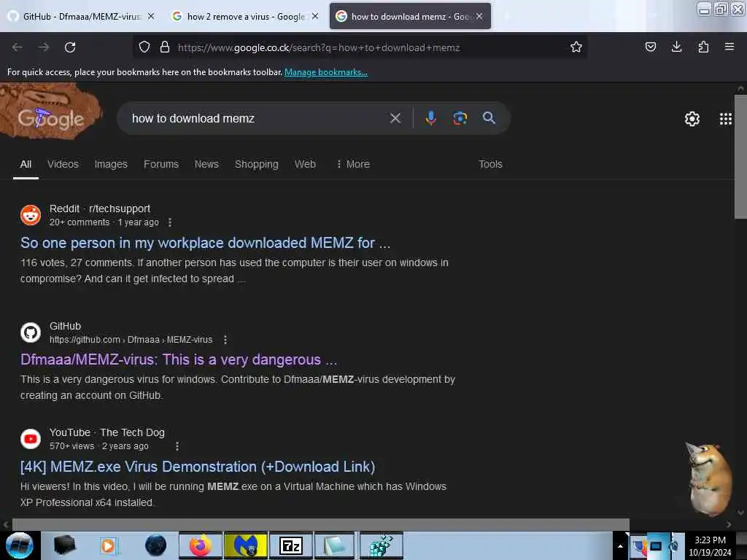
Task: Open 7-Zip from the taskbar
Action: [291, 545]
